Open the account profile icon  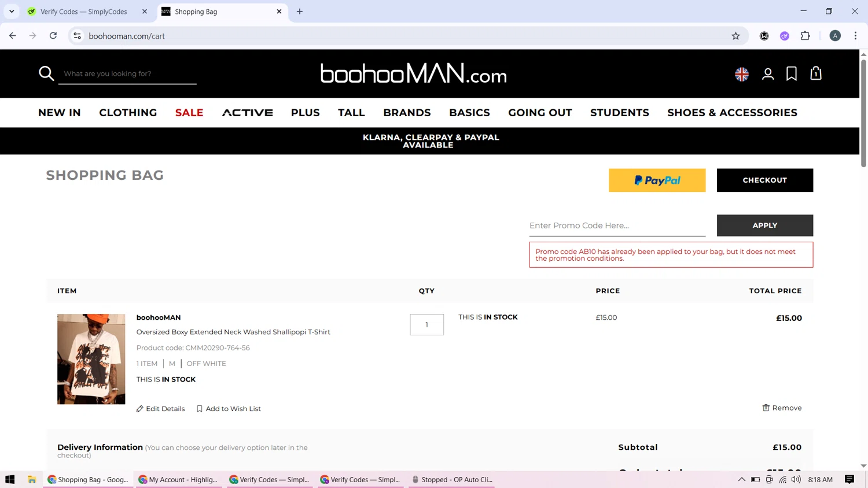point(768,74)
